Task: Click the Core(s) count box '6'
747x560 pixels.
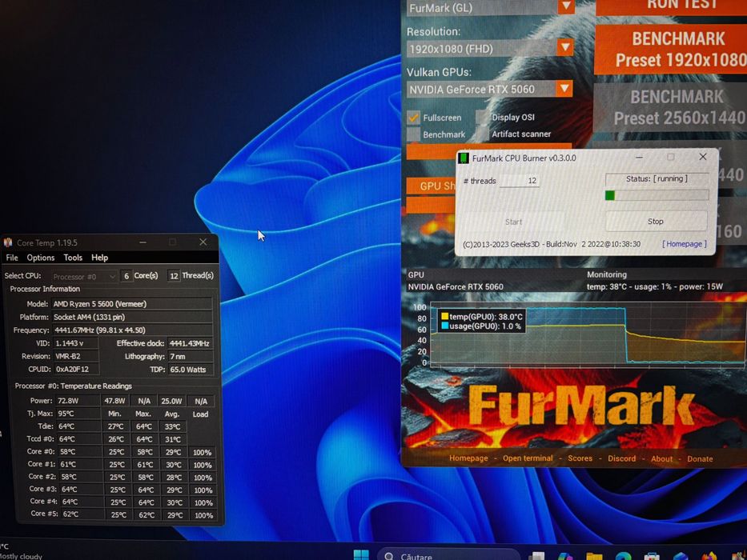Action: (127, 276)
